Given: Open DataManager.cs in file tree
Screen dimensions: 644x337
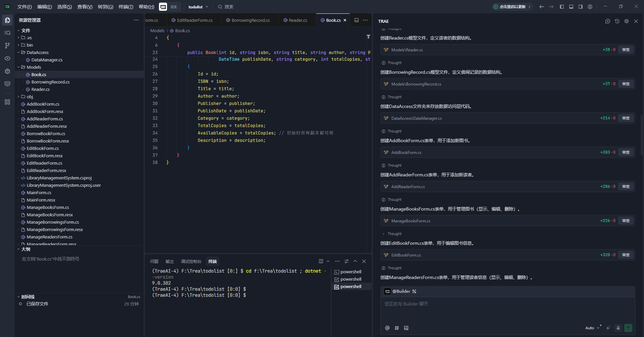Looking at the screenshot, I should [47, 60].
